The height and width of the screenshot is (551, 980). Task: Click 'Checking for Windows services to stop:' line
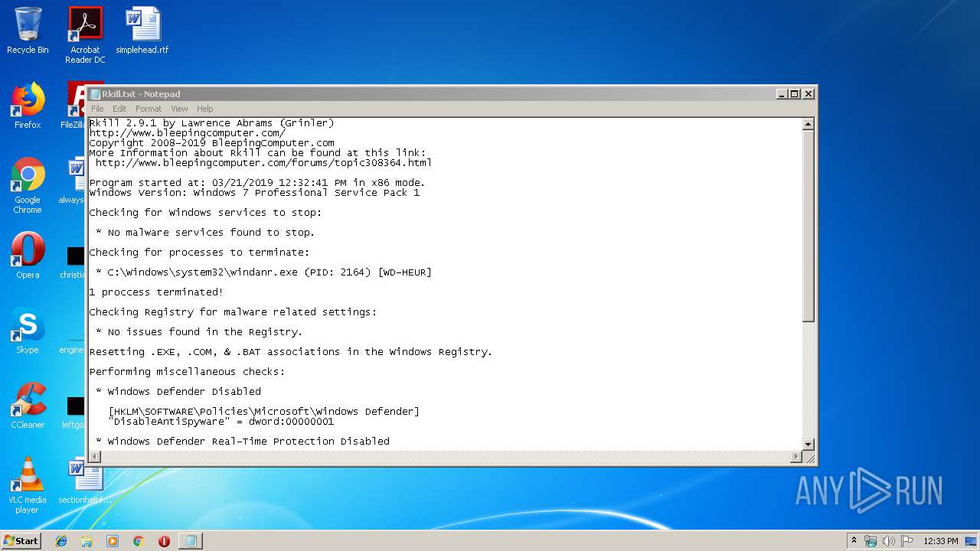pyautogui.click(x=205, y=213)
